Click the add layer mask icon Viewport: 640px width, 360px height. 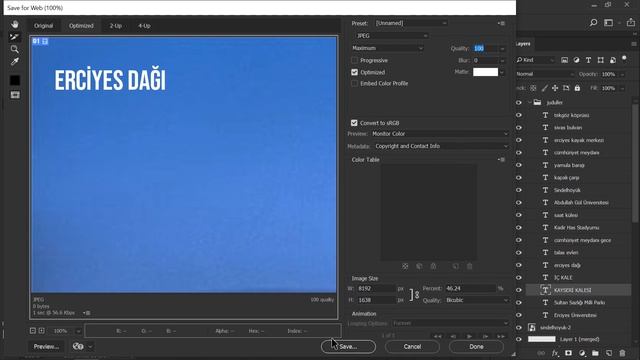(568, 353)
